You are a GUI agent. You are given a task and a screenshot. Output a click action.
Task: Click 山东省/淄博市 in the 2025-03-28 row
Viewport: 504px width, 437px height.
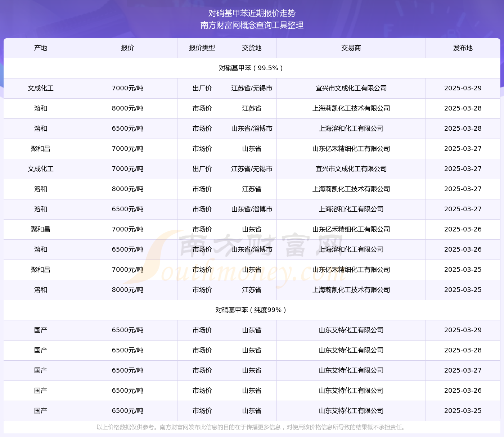[x=252, y=129]
